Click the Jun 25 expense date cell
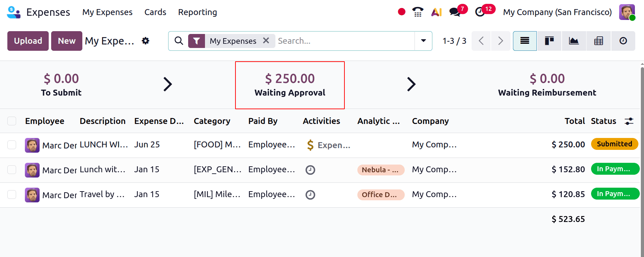644x257 pixels. (147, 145)
